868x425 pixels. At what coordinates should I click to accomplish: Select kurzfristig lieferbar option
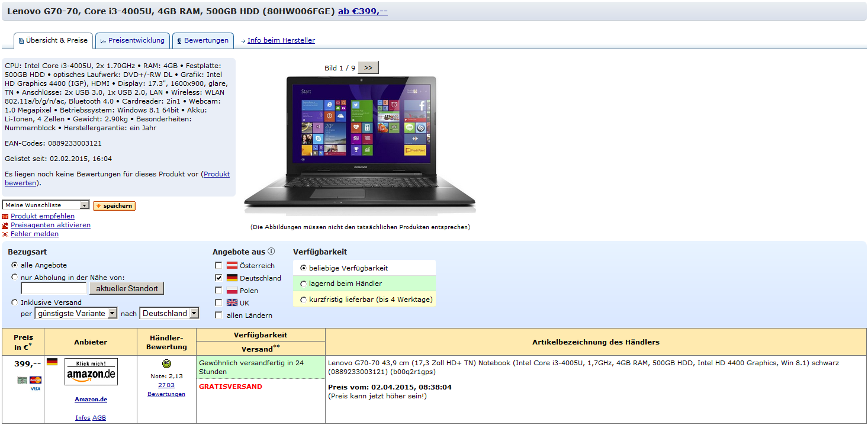coord(304,300)
